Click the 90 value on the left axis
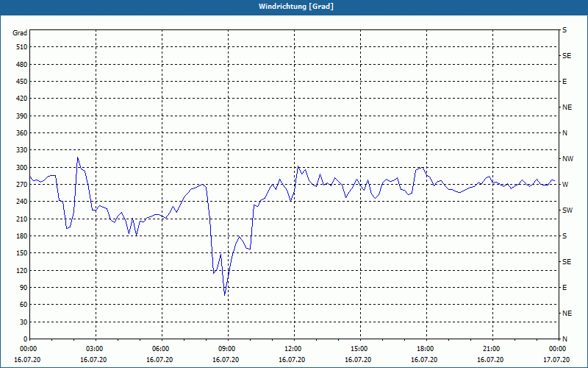The image size is (588, 368). pos(24,288)
